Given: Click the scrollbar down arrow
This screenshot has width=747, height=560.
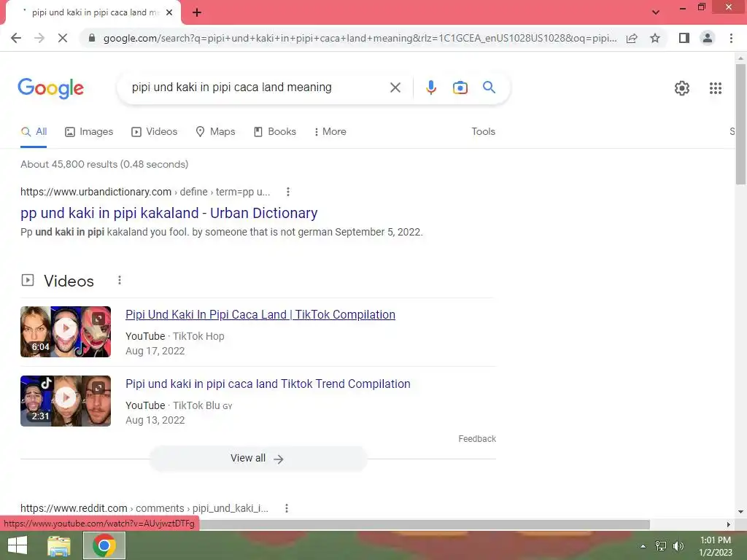Looking at the screenshot, I should (740, 512).
